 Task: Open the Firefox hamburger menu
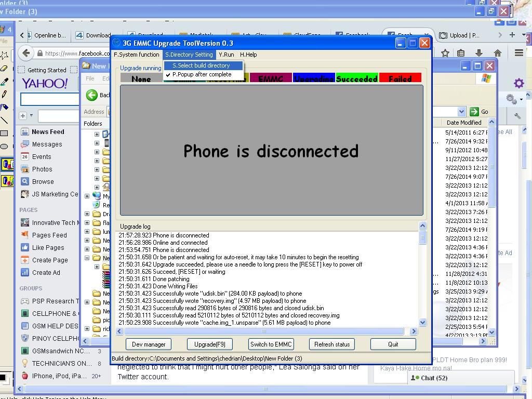click(x=518, y=53)
